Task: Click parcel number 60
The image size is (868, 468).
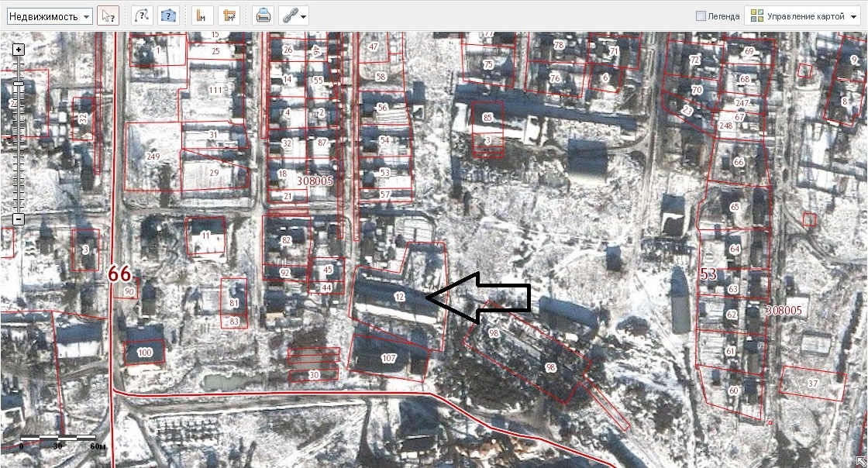Action: pyautogui.click(x=733, y=391)
